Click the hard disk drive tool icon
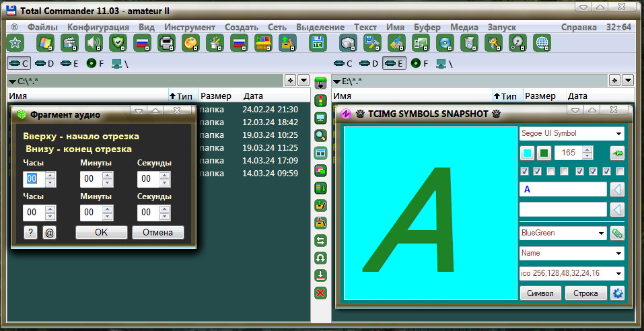Viewport: 644px width, 331px height. 517,43
